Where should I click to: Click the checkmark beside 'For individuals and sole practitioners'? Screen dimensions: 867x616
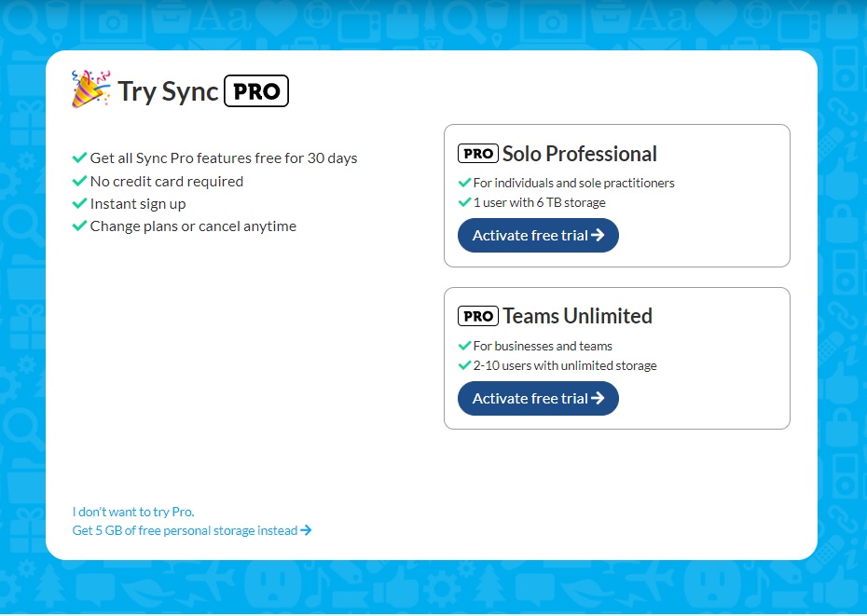[x=464, y=183]
